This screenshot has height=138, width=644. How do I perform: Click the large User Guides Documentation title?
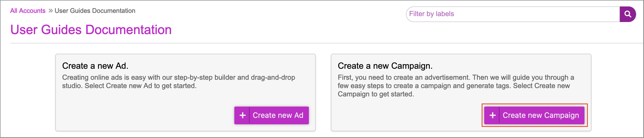91,30
